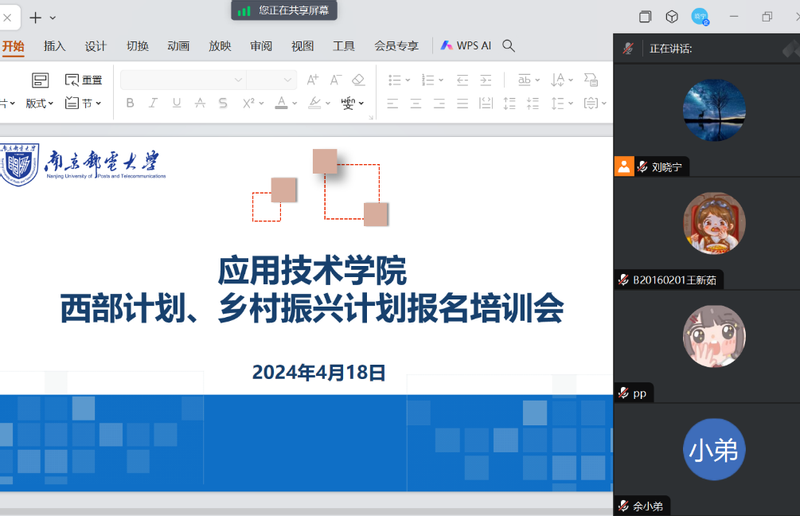Expand the bullet list dropdown arrow
The height and width of the screenshot is (516, 800).
tap(408, 80)
